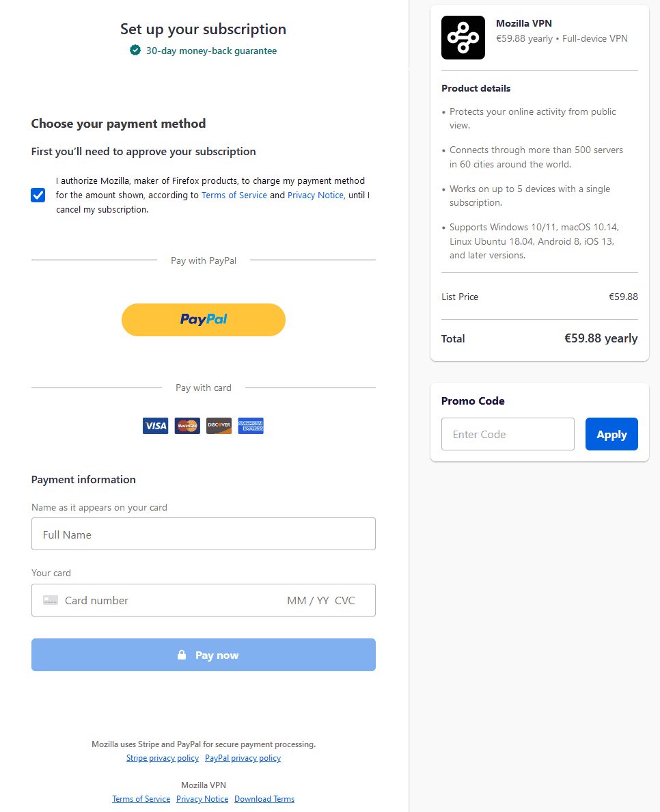Click the Enter Code promo field
Screen dimensions: 660x812
pos(508,434)
